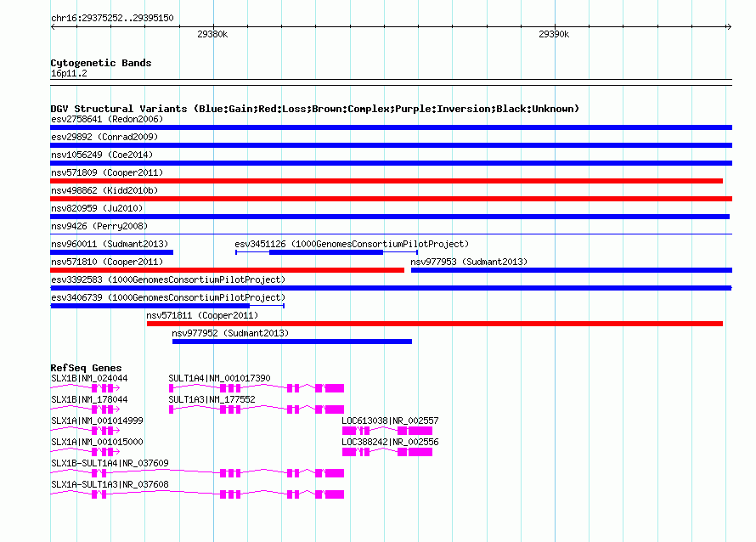Screen dimensions: 756x542
Task: Click the RefSeq Genes track title
Action: click(86, 368)
